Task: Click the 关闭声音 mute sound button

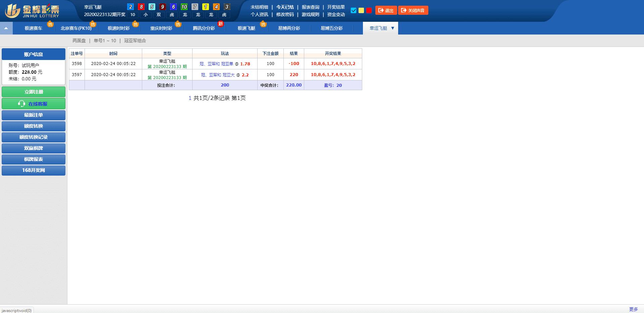Action: click(413, 10)
